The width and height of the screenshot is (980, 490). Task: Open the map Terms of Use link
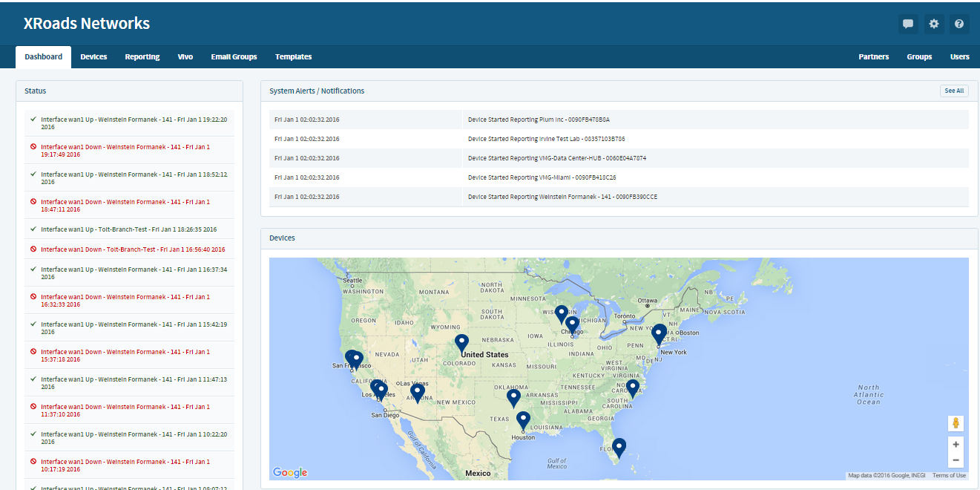tap(949, 476)
